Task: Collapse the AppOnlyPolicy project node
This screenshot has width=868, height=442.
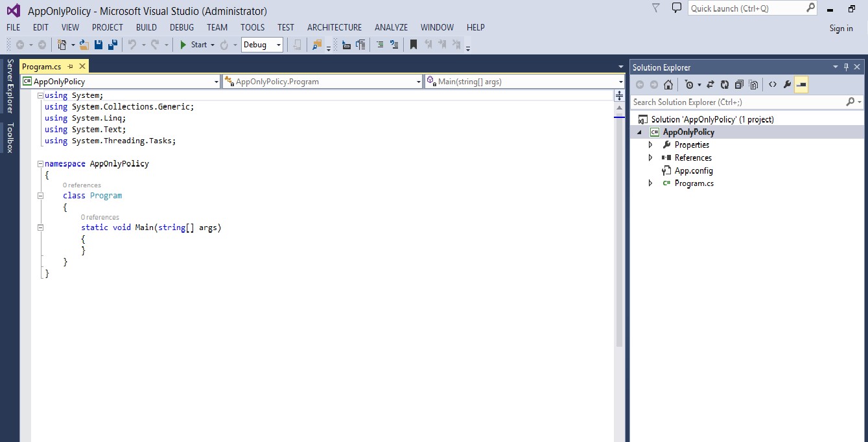Action: coord(640,132)
